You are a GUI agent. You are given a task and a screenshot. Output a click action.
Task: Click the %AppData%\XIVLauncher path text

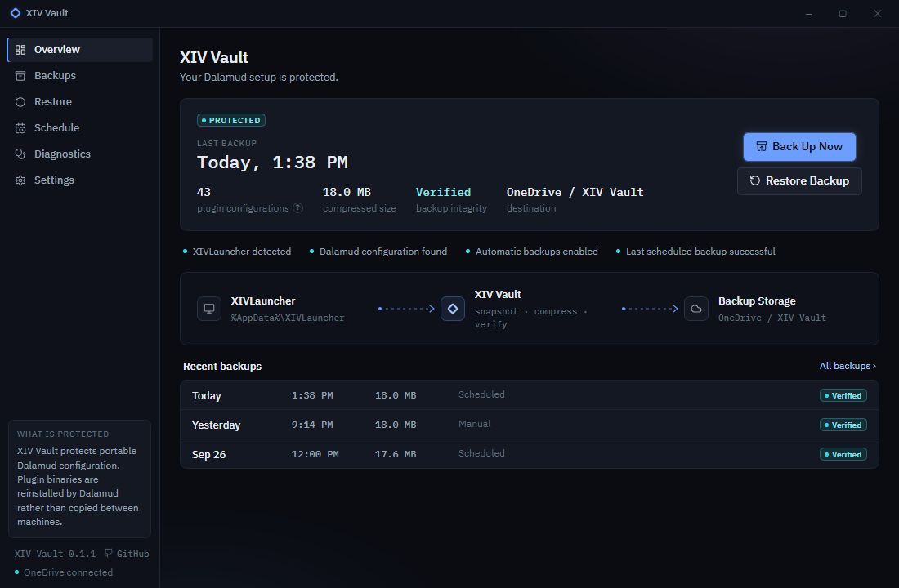[288, 318]
